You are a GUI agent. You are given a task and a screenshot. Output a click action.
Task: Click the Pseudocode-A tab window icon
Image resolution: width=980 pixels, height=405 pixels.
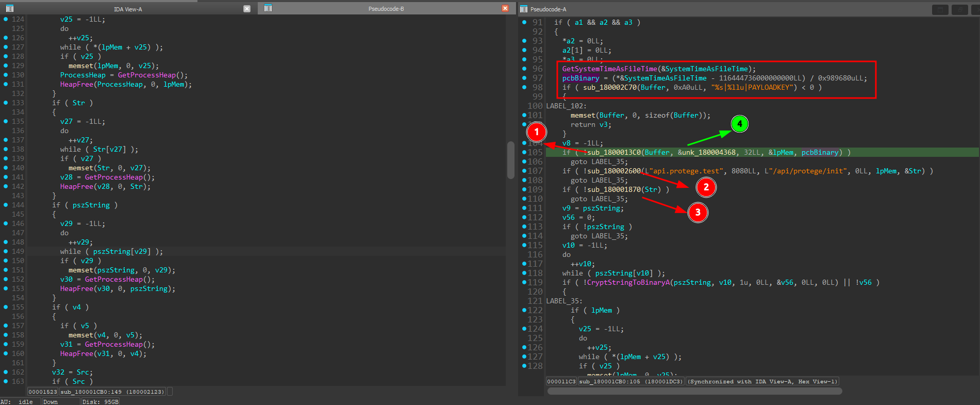(x=524, y=9)
